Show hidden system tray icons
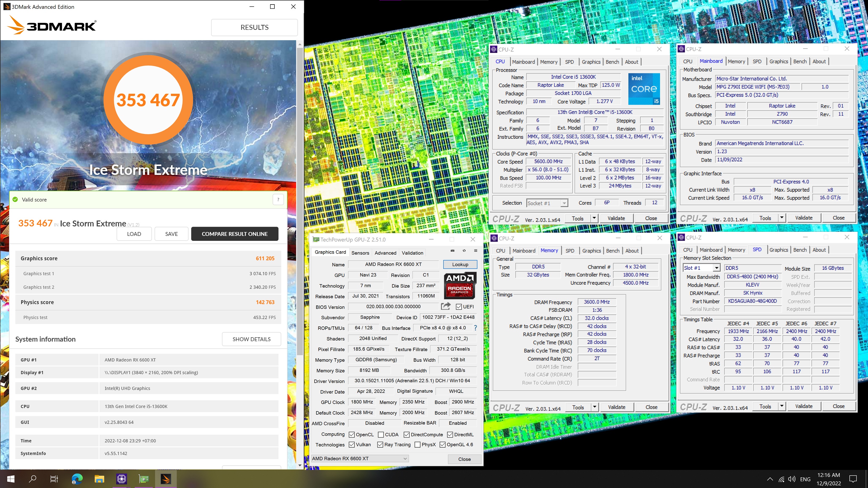Image resolution: width=868 pixels, height=488 pixels. click(770, 479)
